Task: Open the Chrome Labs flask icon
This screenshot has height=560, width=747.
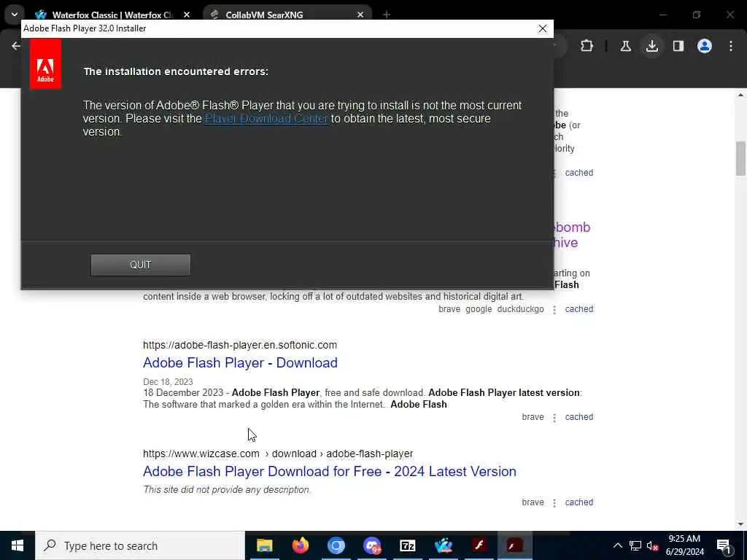Action: click(625, 46)
